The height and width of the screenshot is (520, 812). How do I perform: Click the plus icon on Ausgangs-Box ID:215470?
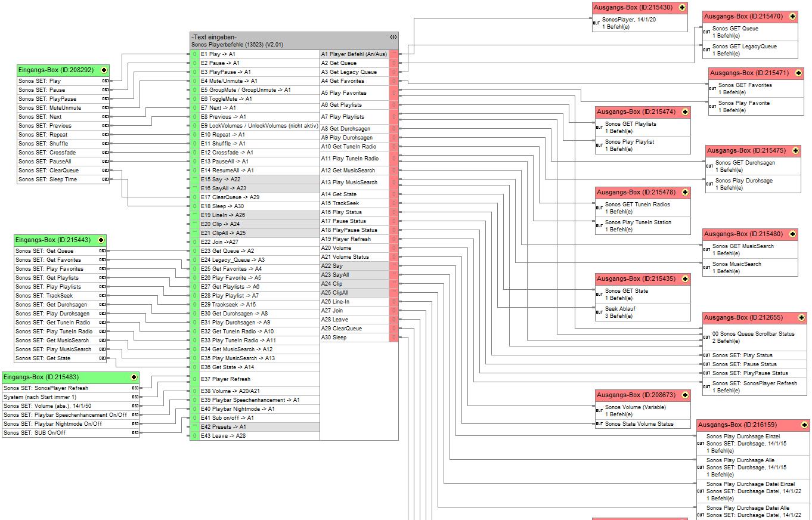tap(792, 17)
